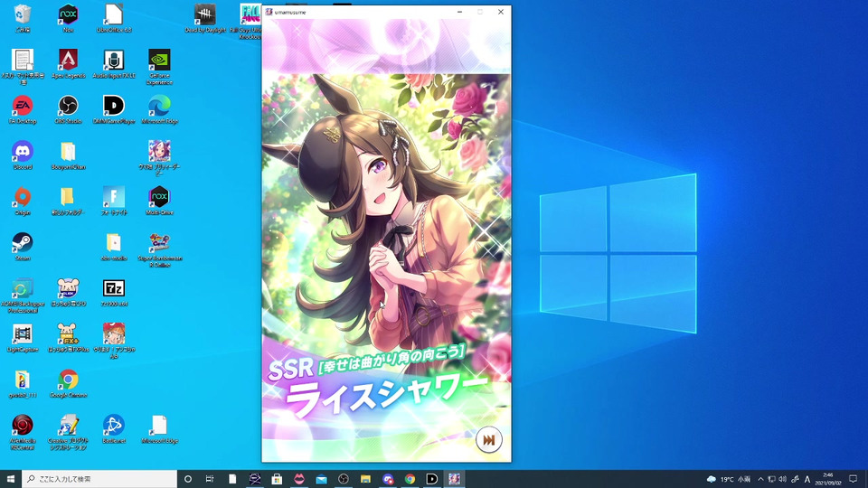Open DMM GamePlayer desktop shortcut
The height and width of the screenshot is (488, 868).
point(114,109)
